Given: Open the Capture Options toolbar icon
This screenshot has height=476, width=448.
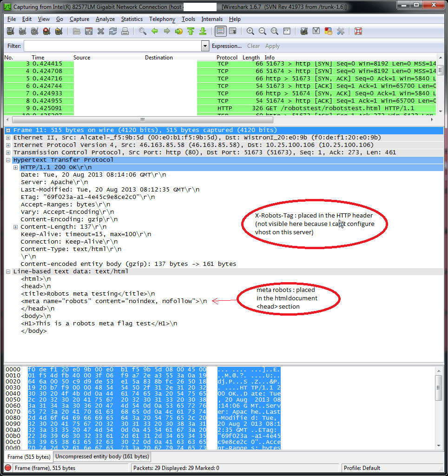Looking at the screenshot, I should point(22,32).
